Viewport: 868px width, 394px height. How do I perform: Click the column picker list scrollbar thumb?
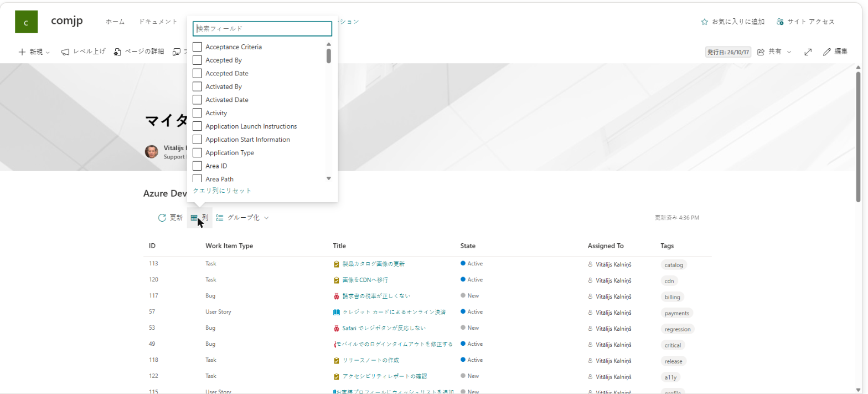[329, 56]
